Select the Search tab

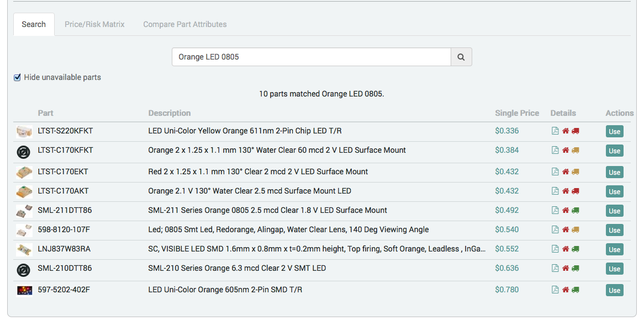pyautogui.click(x=33, y=24)
